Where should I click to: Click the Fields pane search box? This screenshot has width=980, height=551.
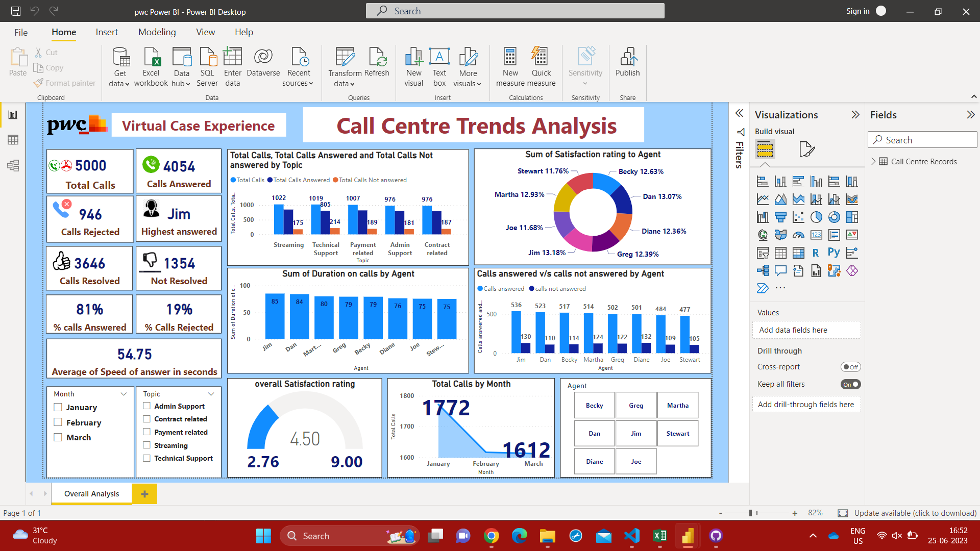click(x=923, y=140)
